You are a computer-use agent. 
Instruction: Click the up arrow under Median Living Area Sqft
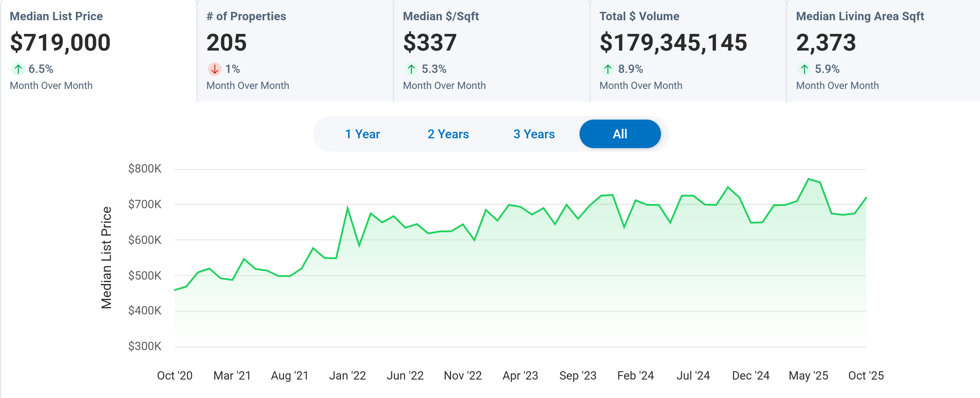(x=804, y=69)
